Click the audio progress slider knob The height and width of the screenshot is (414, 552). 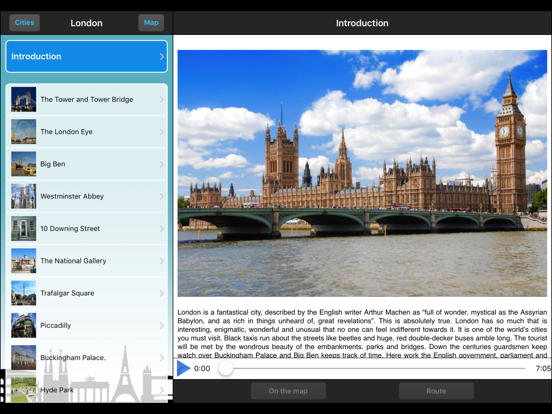(225, 369)
